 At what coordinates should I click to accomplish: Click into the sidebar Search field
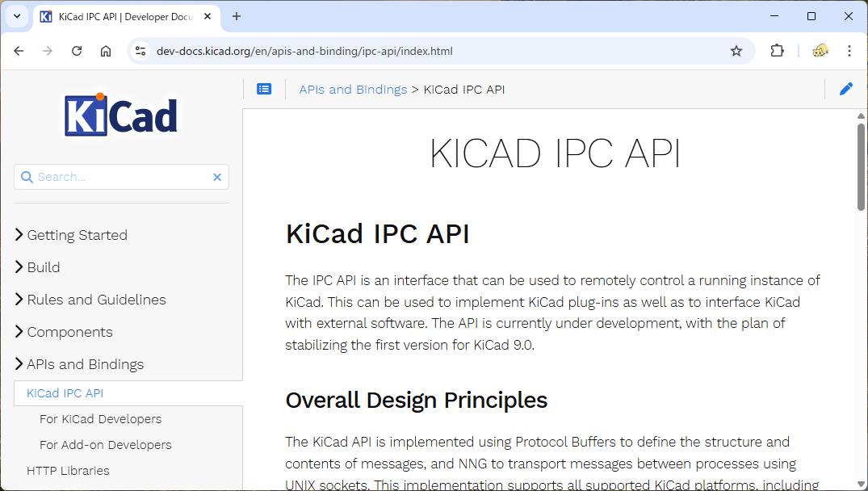click(121, 177)
